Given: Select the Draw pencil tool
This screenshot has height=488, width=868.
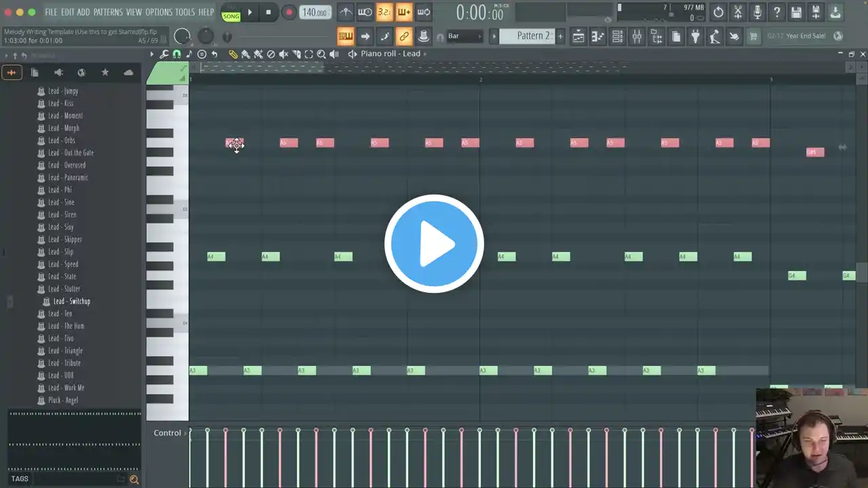Looking at the screenshot, I should point(233,54).
